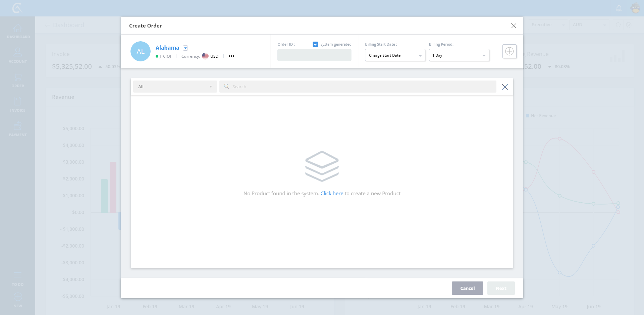Follow the Click here link to create product
Image resolution: width=644 pixels, height=315 pixels.
[x=332, y=194]
